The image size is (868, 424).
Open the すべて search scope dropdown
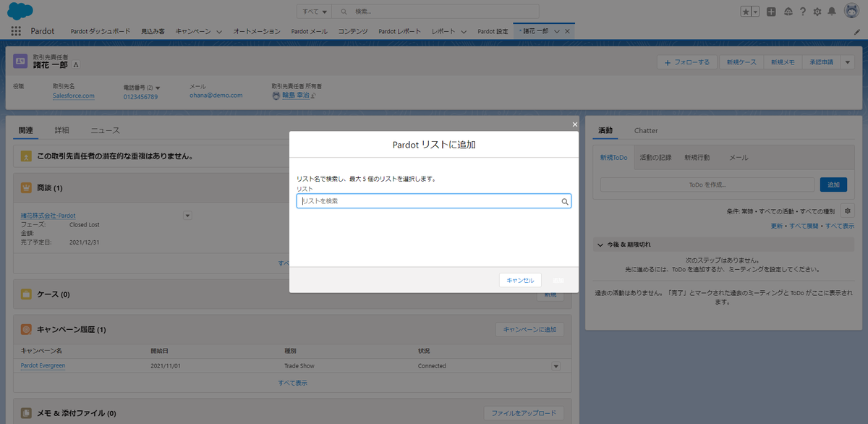tap(314, 12)
